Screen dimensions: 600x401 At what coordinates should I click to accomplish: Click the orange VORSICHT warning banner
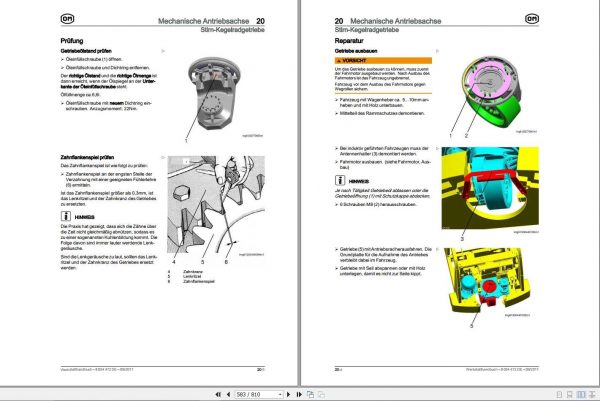click(383, 60)
